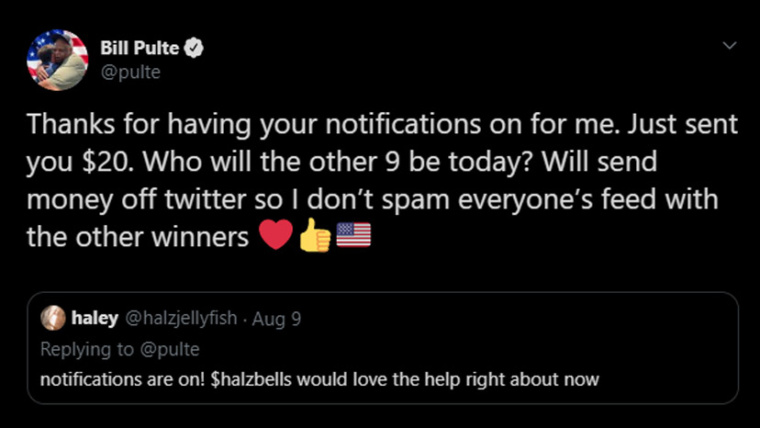Click the thumbs up emoji

315,236
